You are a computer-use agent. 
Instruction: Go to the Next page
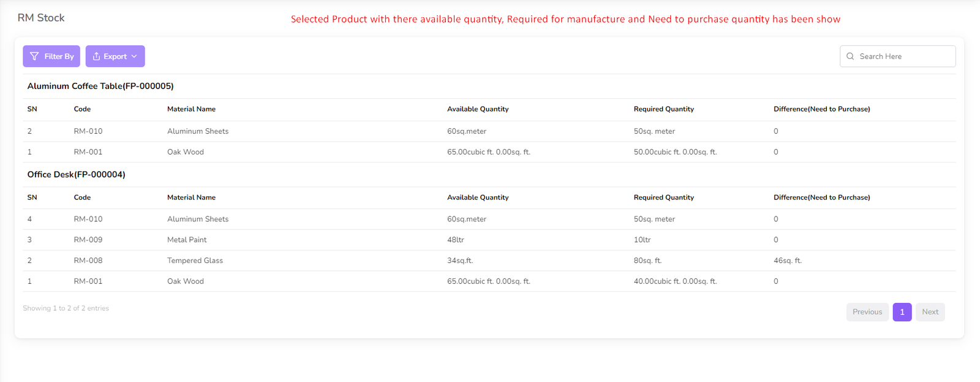click(930, 312)
